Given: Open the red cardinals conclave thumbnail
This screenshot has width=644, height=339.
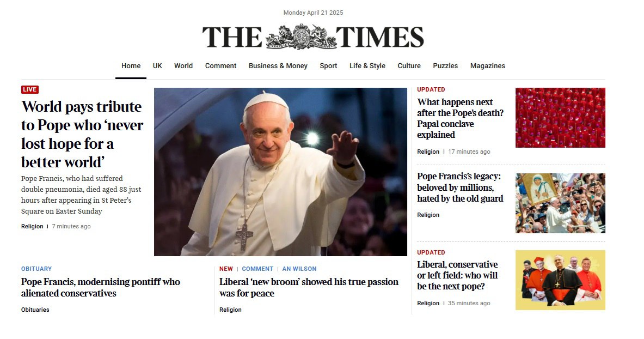Looking at the screenshot, I should pyautogui.click(x=560, y=118).
